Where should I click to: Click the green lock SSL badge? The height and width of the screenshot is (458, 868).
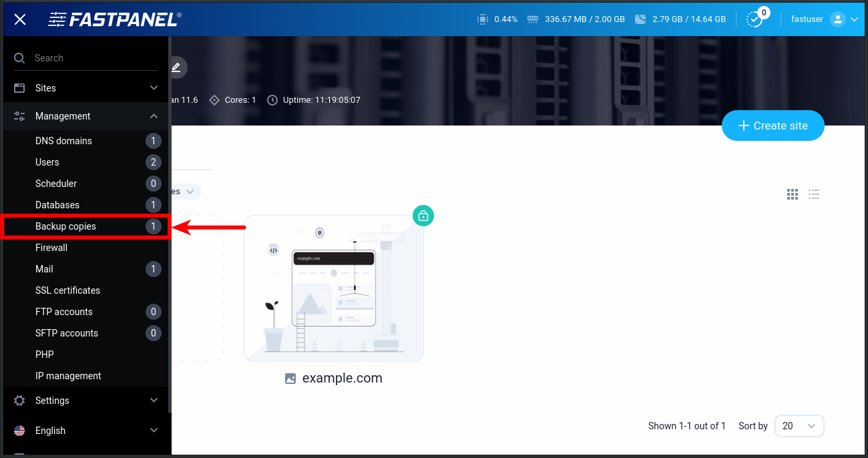click(x=423, y=216)
